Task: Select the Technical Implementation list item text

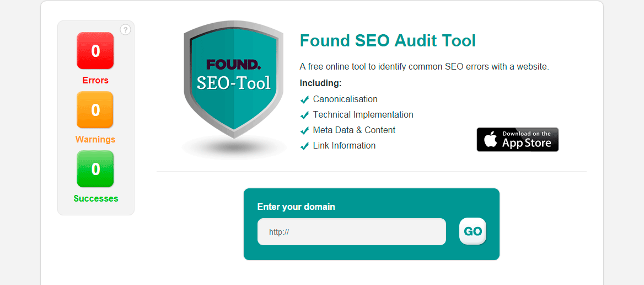Action: click(x=363, y=115)
